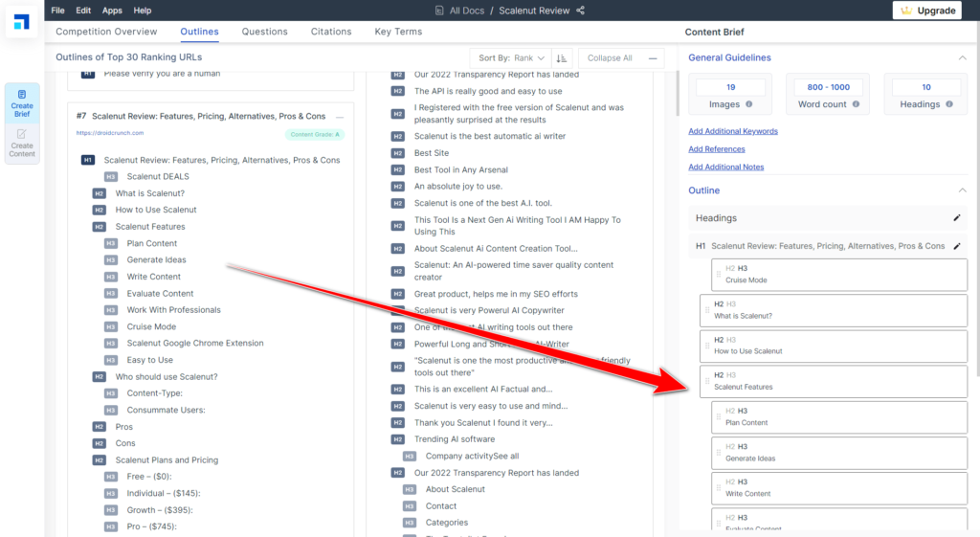Click drag handle of Plan Content card

[x=718, y=416]
